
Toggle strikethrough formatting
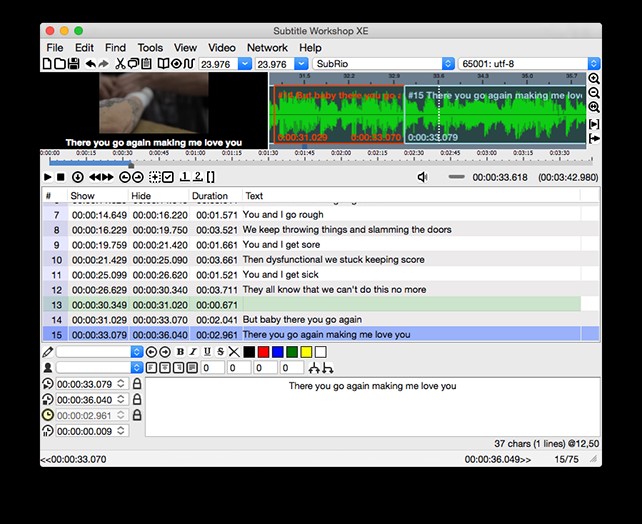click(220, 352)
